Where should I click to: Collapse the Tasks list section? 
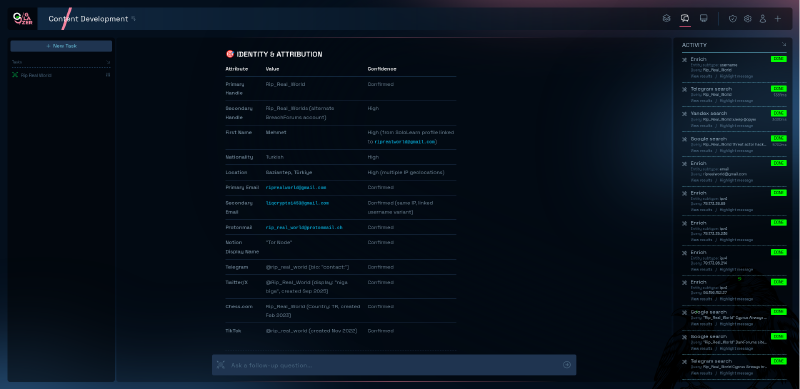[x=108, y=62]
